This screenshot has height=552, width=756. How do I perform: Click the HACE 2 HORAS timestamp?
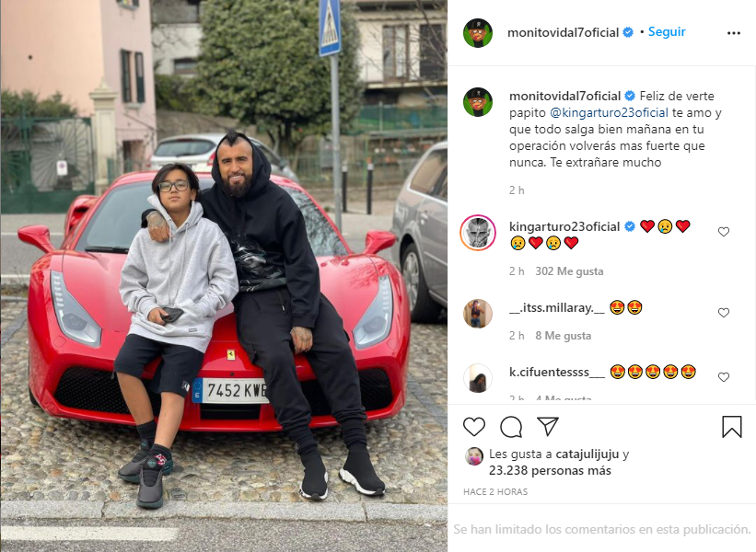pyautogui.click(x=495, y=492)
